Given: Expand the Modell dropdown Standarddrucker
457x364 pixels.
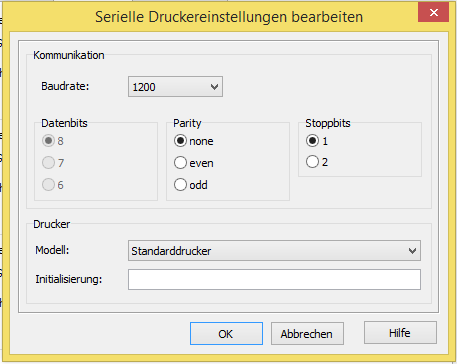Looking at the screenshot, I should [x=274, y=251].
